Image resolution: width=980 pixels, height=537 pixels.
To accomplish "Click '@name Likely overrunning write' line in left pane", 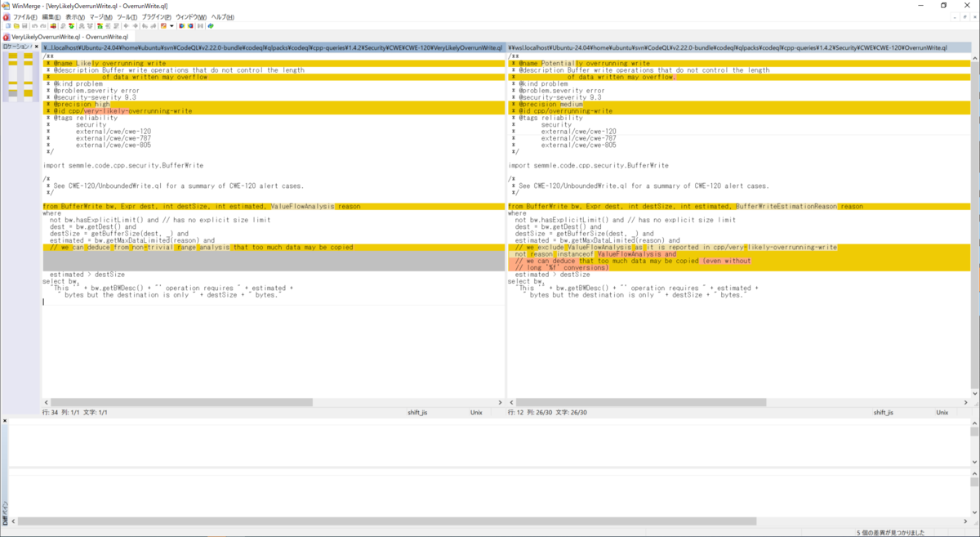I will click(x=274, y=63).
